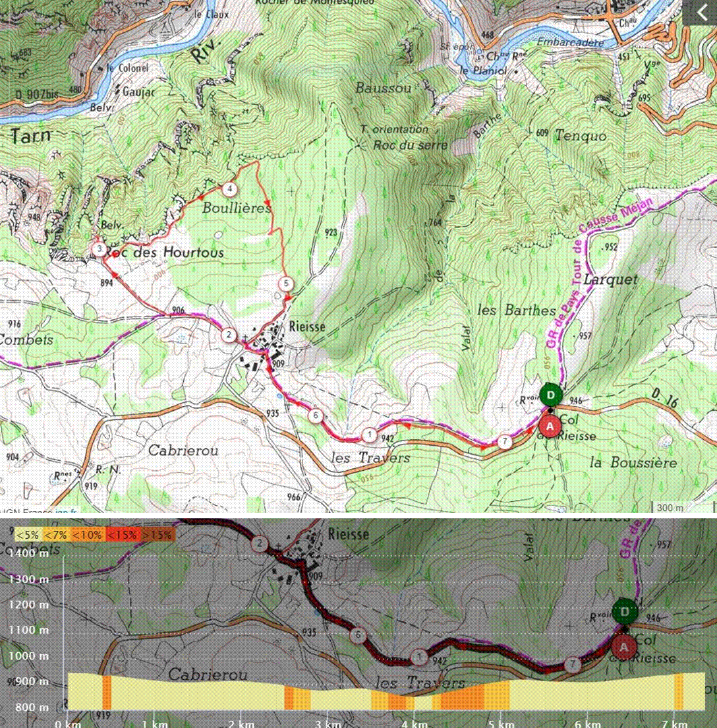This screenshot has height=728, width=717.
Task: Click the Roc du serre map label
Action: click(411, 145)
